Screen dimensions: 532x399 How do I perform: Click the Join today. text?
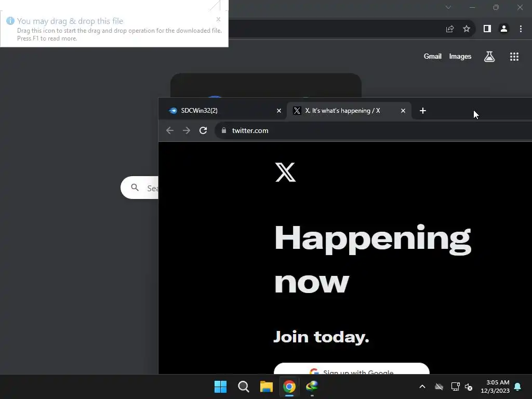321,337
